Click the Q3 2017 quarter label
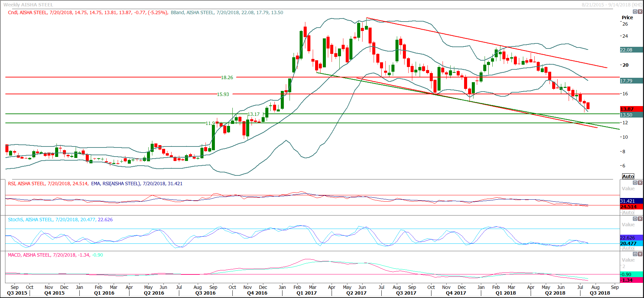The image size is (644, 298). (406, 293)
